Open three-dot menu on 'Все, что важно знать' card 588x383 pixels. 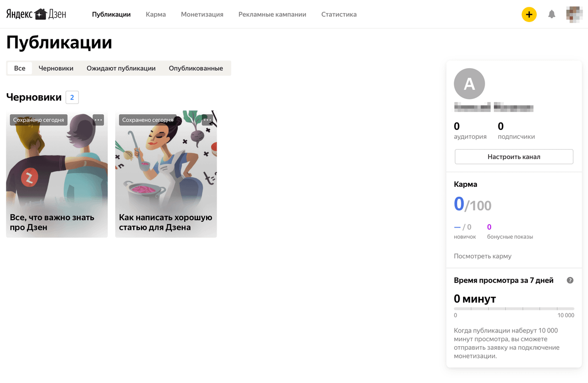click(98, 120)
